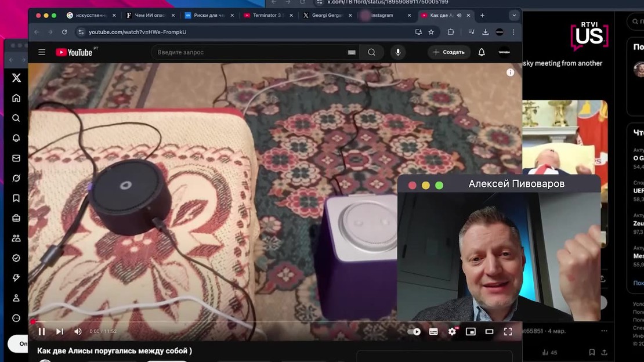Expand the Chrome tab search dropdown
The height and width of the screenshot is (362, 644).
(514, 15)
